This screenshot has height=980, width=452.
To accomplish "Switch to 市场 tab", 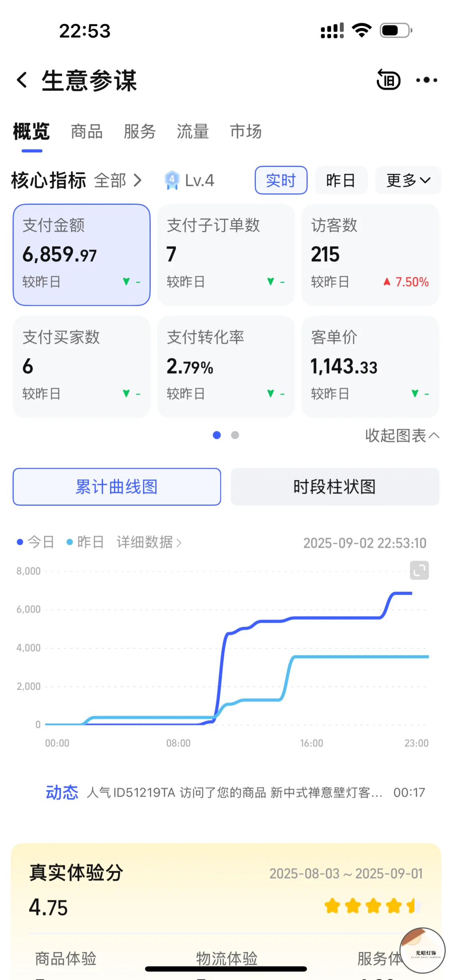I will coord(246,131).
